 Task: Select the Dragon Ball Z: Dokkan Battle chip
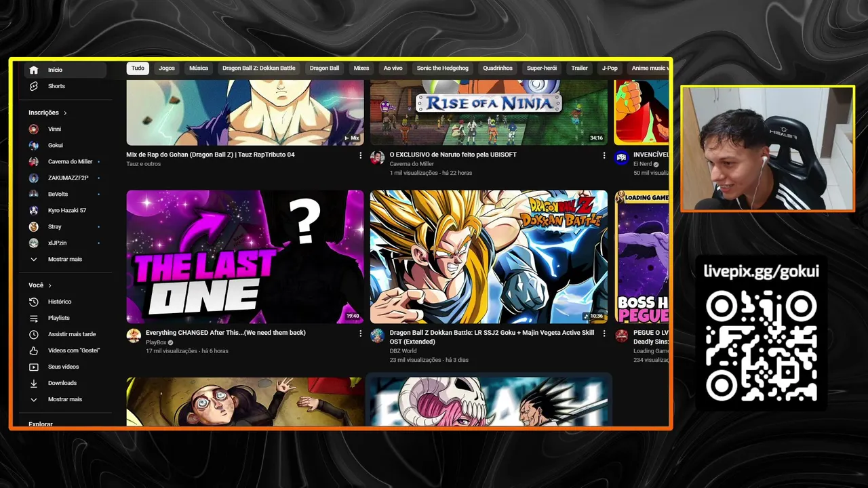(x=259, y=68)
